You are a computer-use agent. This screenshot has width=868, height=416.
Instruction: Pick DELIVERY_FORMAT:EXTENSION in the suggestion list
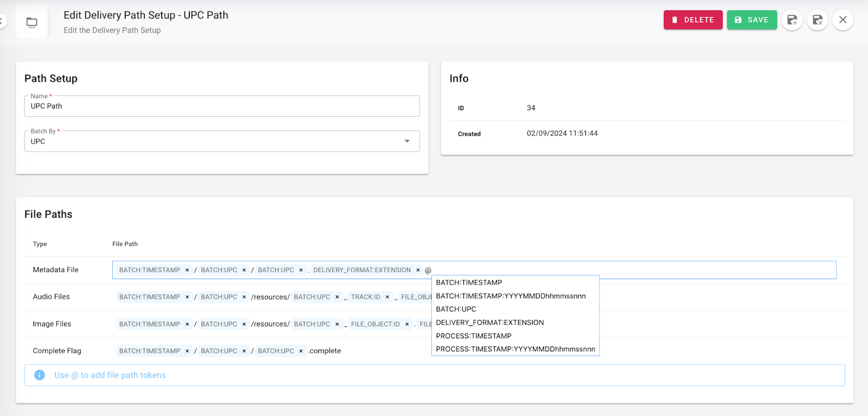tap(489, 323)
